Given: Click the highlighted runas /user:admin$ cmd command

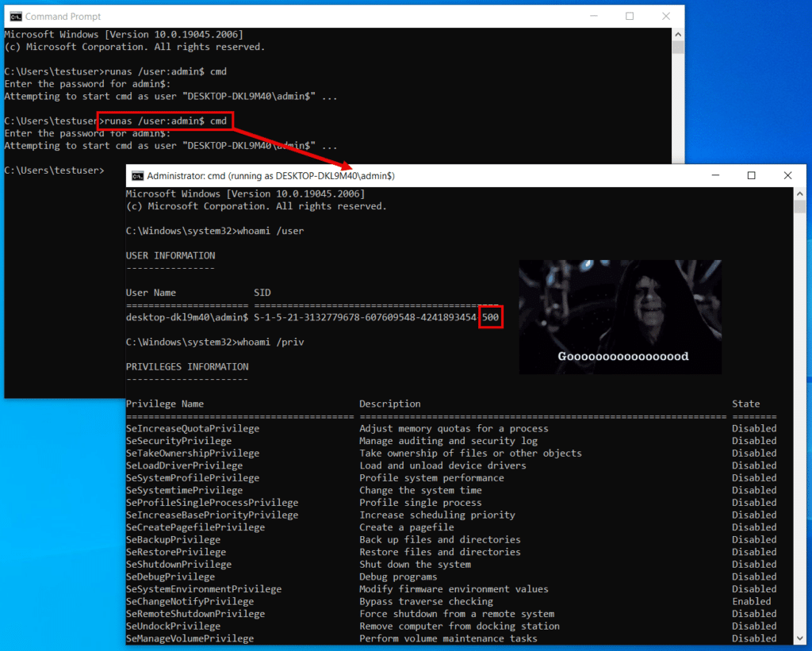Looking at the screenshot, I should coord(166,121).
